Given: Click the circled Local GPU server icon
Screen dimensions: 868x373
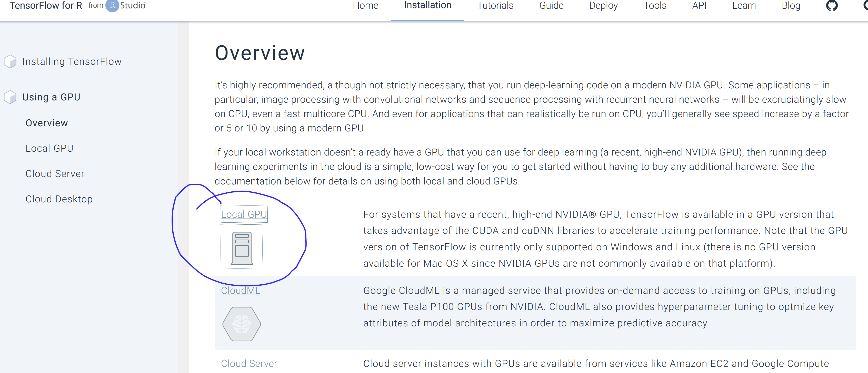Looking at the screenshot, I should pyautogui.click(x=241, y=247).
